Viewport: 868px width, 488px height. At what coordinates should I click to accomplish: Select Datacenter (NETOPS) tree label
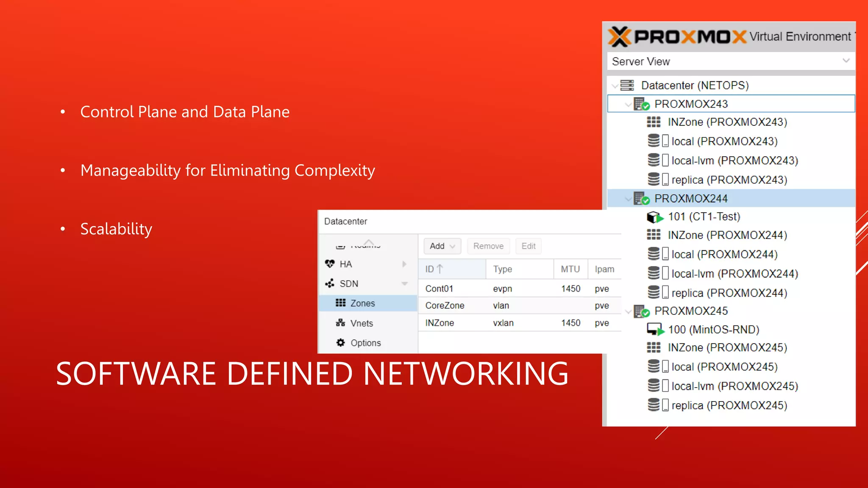click(x=695, y=85)
